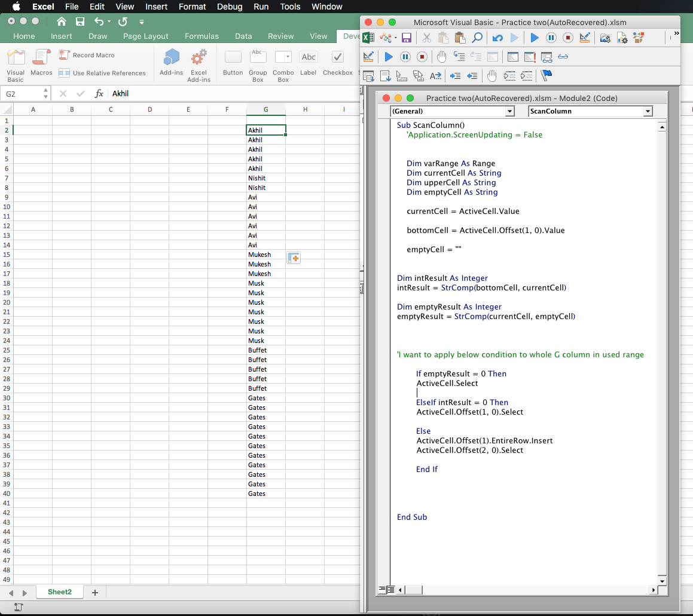Add a Button control from the ribbon
Viewport: 693px width, 616px height.
click(x=233, y=58)
